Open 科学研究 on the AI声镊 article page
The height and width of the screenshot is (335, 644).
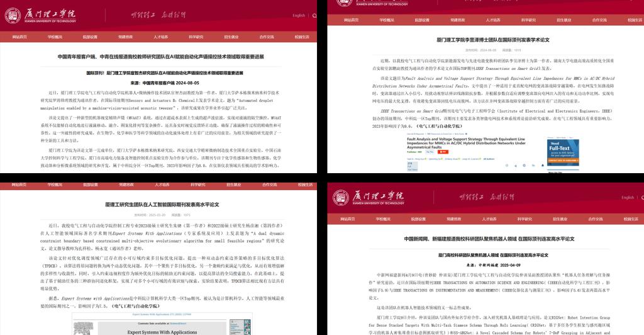tap(196, 37)
